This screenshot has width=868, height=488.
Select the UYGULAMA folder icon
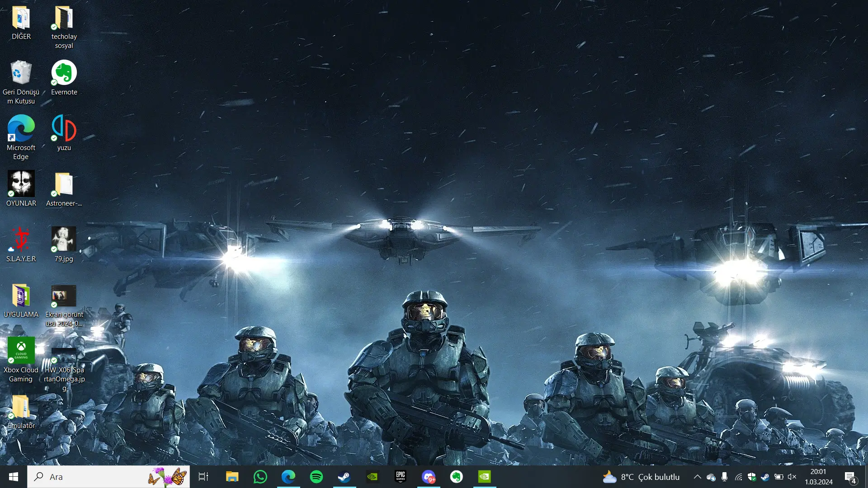21,300
